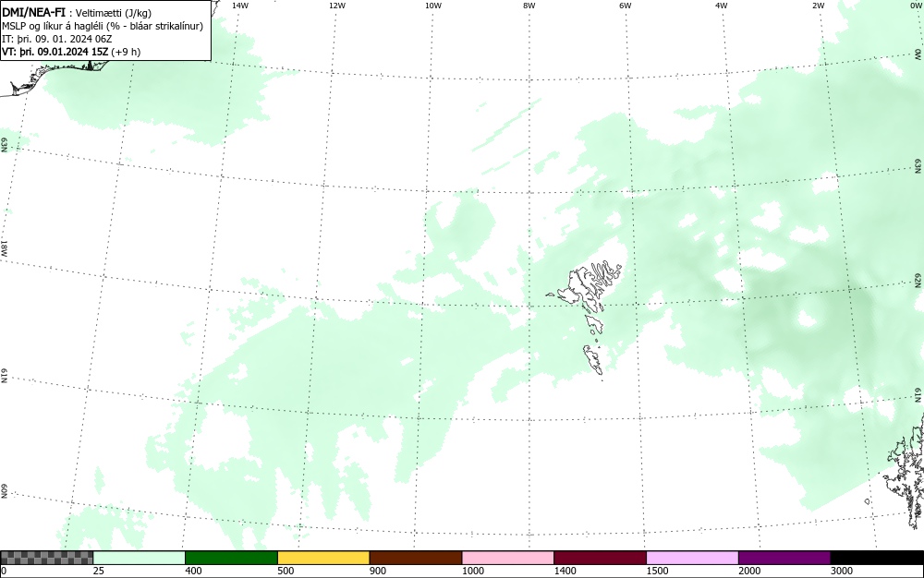Pick the maroon 1400-1500 legend swatch

(x=600, y=558)
